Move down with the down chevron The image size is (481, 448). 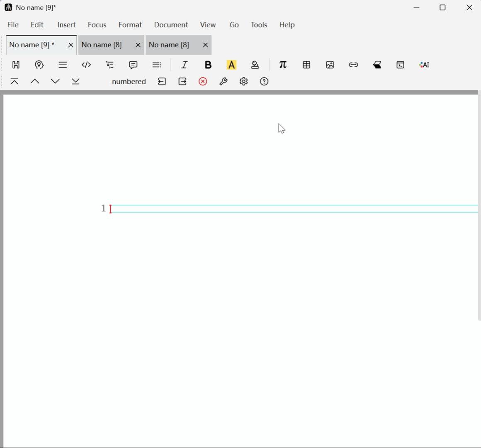click(x=55, y=82)
